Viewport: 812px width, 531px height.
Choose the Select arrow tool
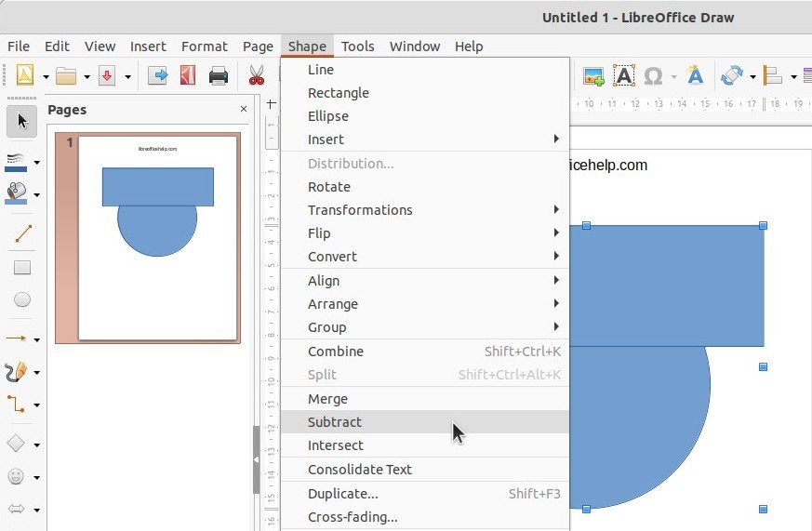(x=21, y=121)
